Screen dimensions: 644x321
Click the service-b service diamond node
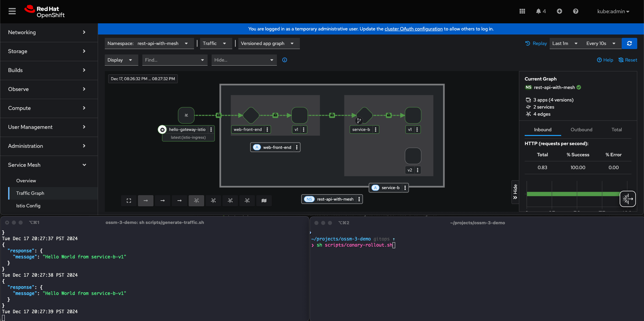(x=364, y=115)
